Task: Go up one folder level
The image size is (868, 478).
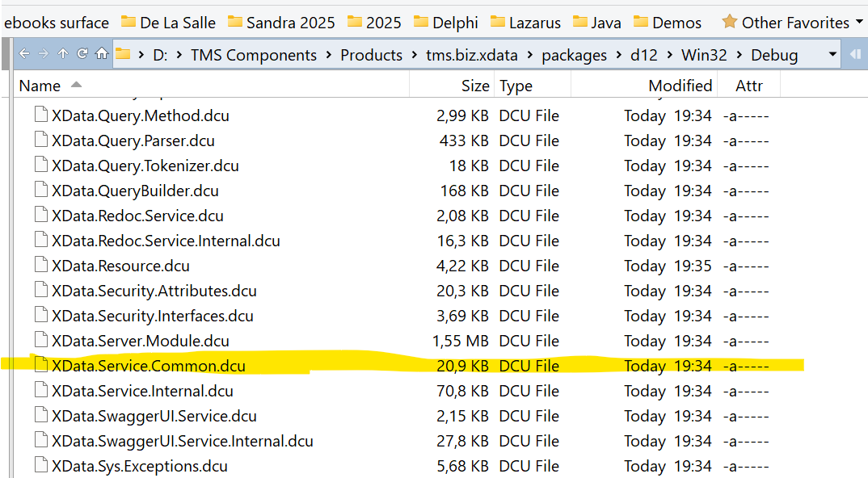Action: [x=63, y=54]
